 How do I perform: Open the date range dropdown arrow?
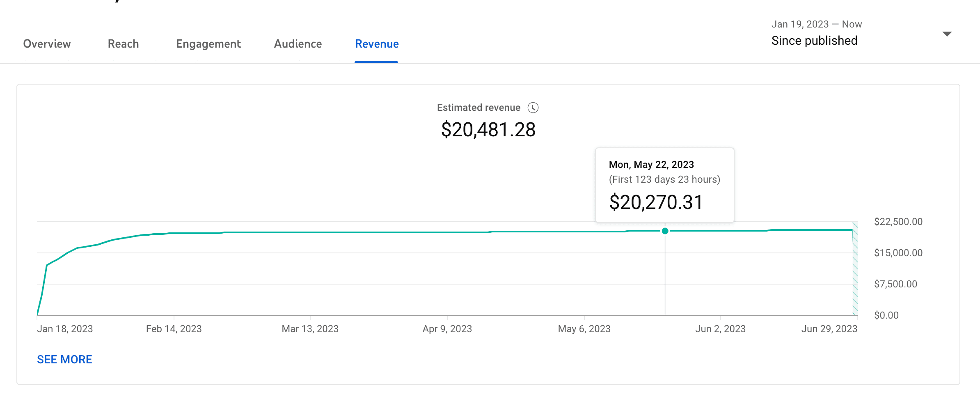[x=947, y=34]
